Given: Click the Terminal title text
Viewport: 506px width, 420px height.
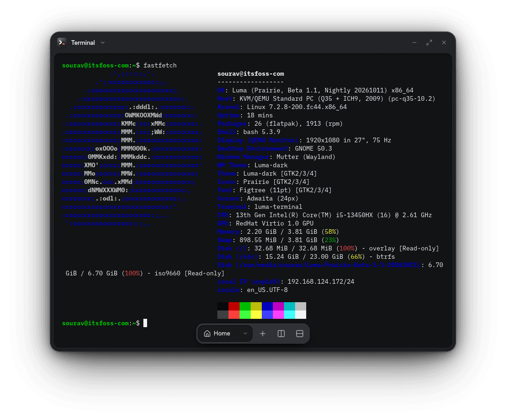Looking at the screenshot, I should (83, 43).
